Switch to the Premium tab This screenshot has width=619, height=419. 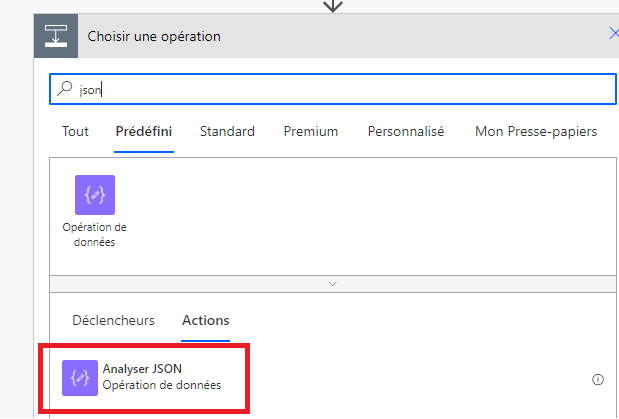click(x=310, y=131)
